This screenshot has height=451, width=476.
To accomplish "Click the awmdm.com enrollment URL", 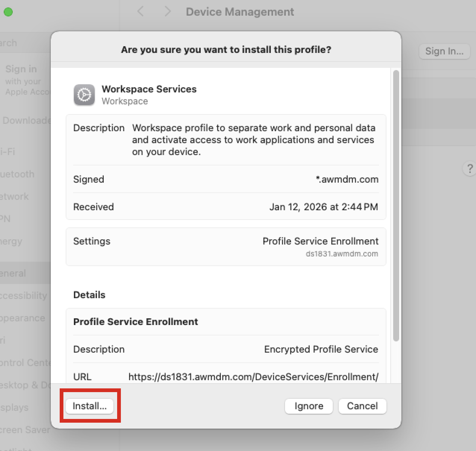I will pyautogui.click(x=253, y=377).
